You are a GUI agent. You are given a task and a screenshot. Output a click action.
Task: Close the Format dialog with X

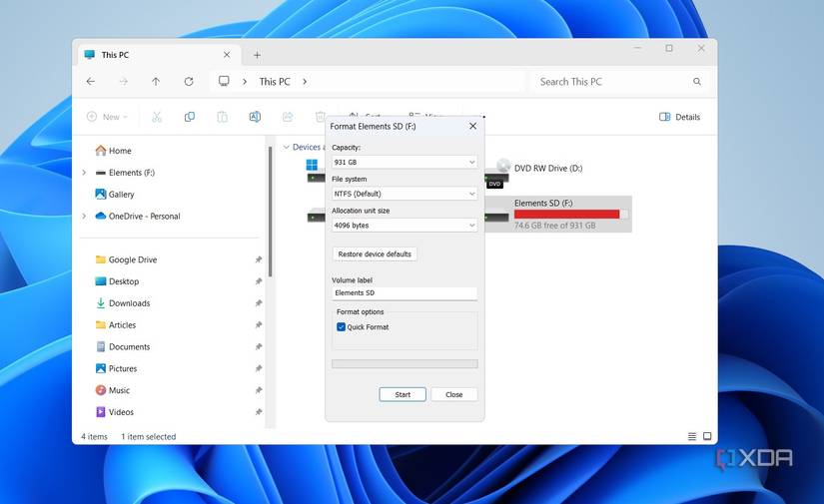click(x=473, y=126)
